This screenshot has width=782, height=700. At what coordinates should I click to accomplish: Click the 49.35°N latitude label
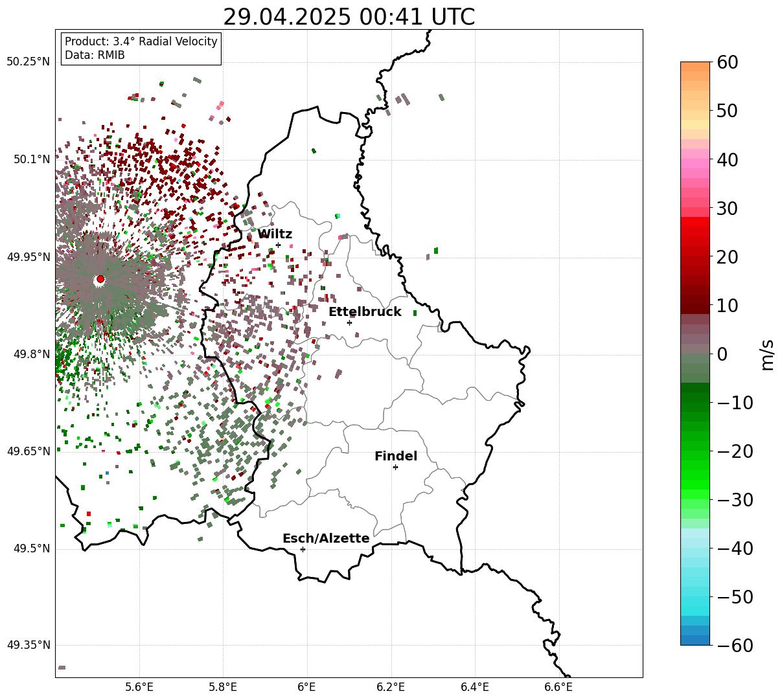click(28, 646)
